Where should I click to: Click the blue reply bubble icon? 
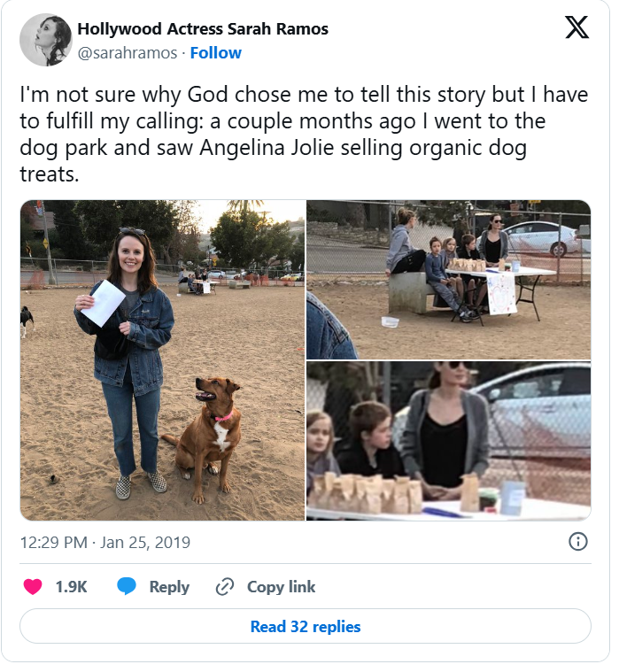coord(128,586)
